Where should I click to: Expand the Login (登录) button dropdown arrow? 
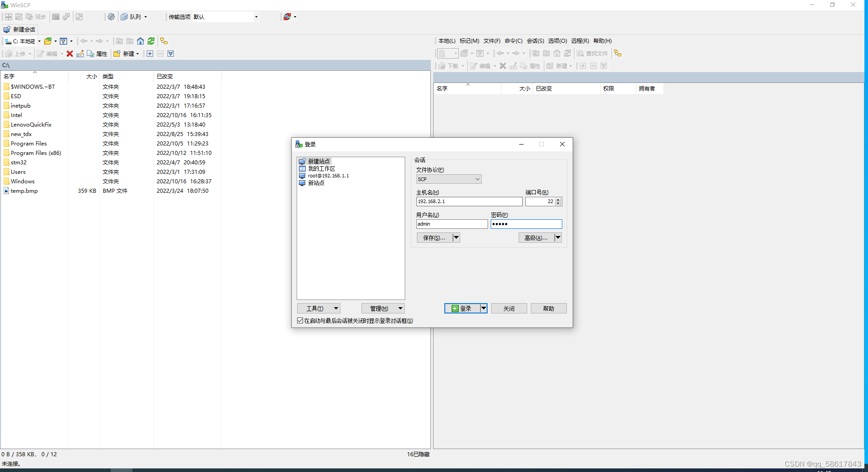coord(484,308)
